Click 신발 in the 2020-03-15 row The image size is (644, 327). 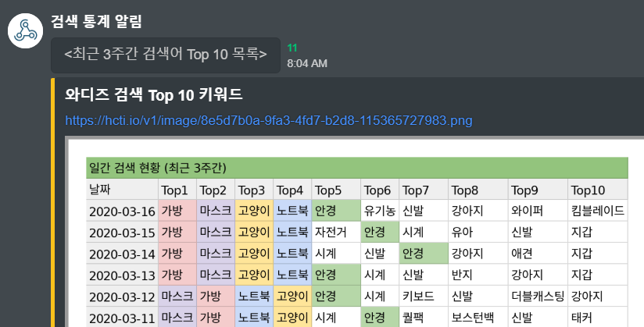[538, 233]
